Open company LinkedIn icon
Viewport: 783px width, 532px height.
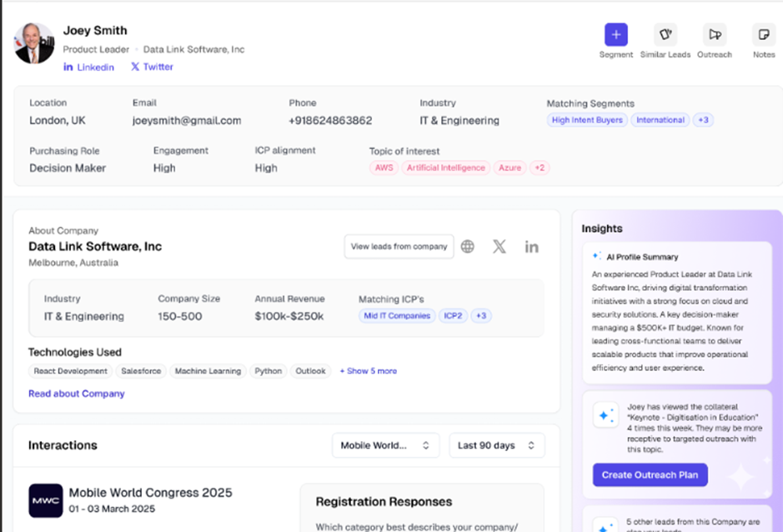pyautogui.click(x=531, y=247)
